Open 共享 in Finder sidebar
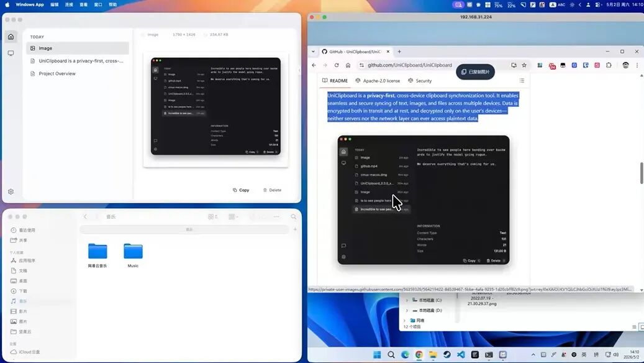 point(19,240)
